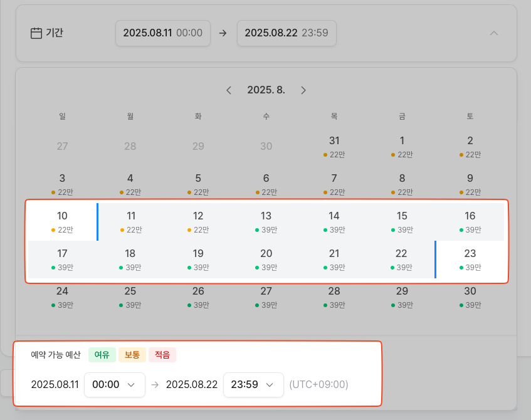The width and height of the screenshot is (531, 420).
Task: Pick date 23 in the calendar
Action: pyautogui.click(x=470, y=259)
